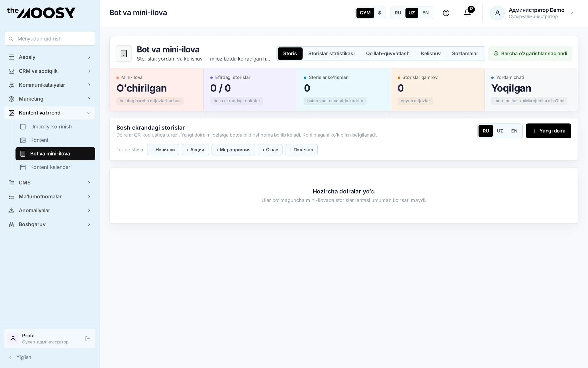Set interface language to RU in header

(398, 13)
